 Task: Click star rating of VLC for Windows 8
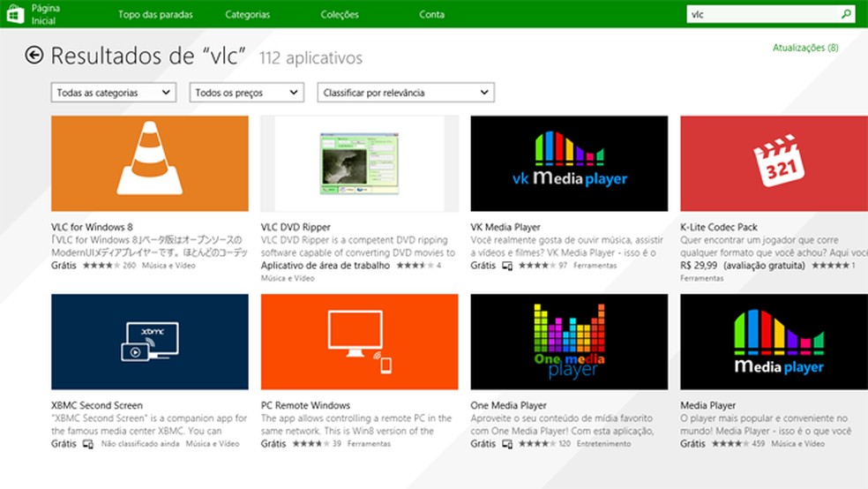pos(101,266)
